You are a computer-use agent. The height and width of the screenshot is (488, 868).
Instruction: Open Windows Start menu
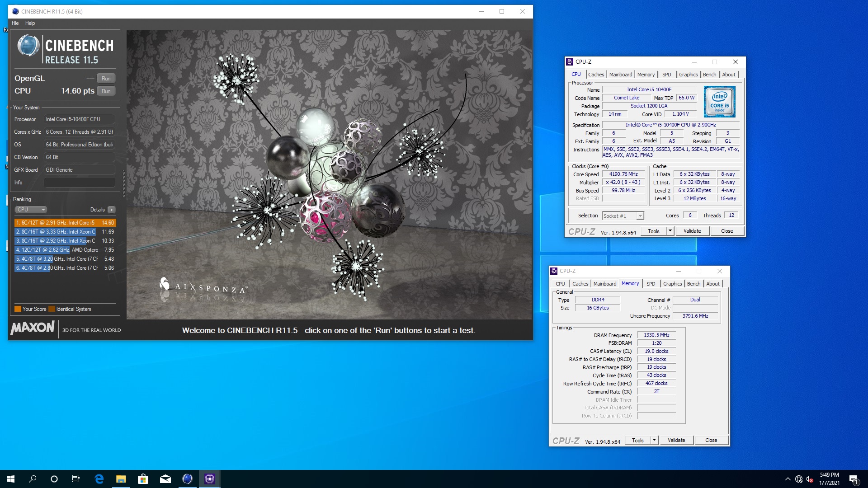(x=11, y=479)
